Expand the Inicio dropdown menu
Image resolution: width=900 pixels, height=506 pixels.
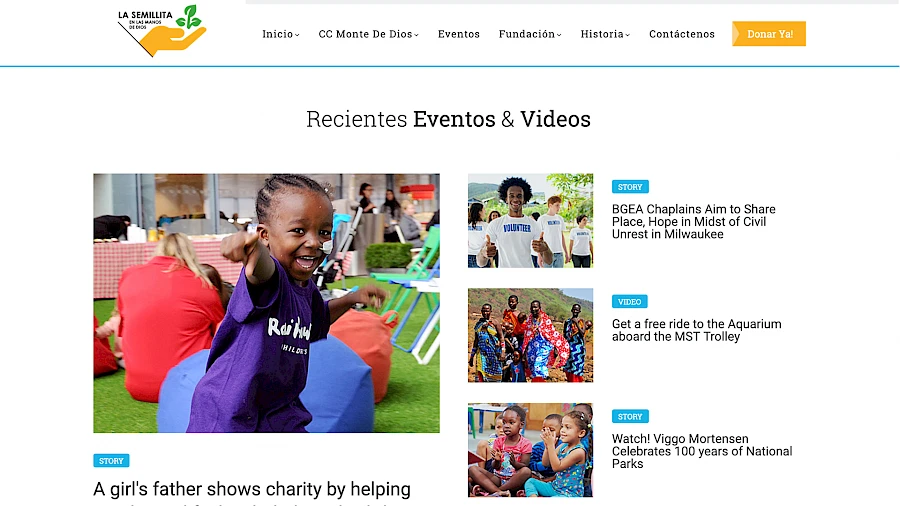coord(281,34)
